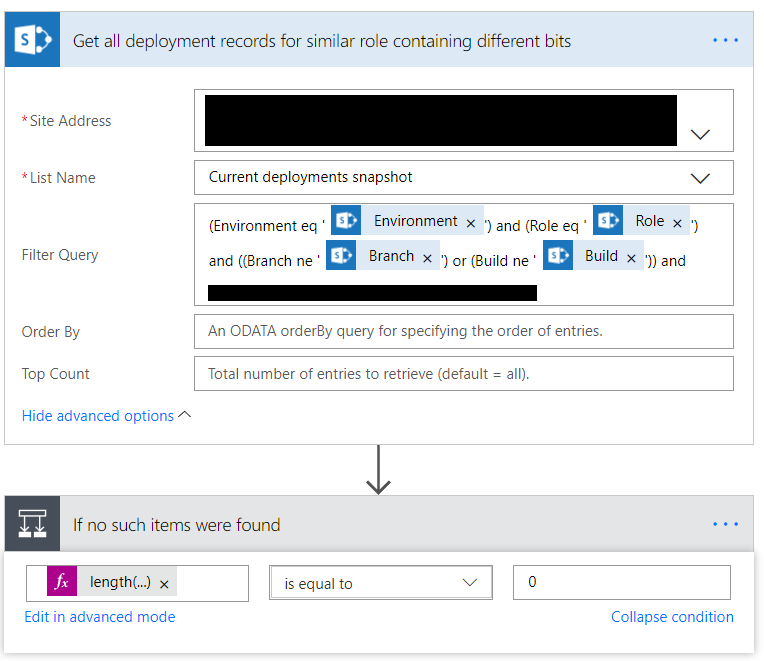The height and width of the screenshot is (661, 764).
Task: Click the Build dynamic content token
Action: (x=600, y=257)
